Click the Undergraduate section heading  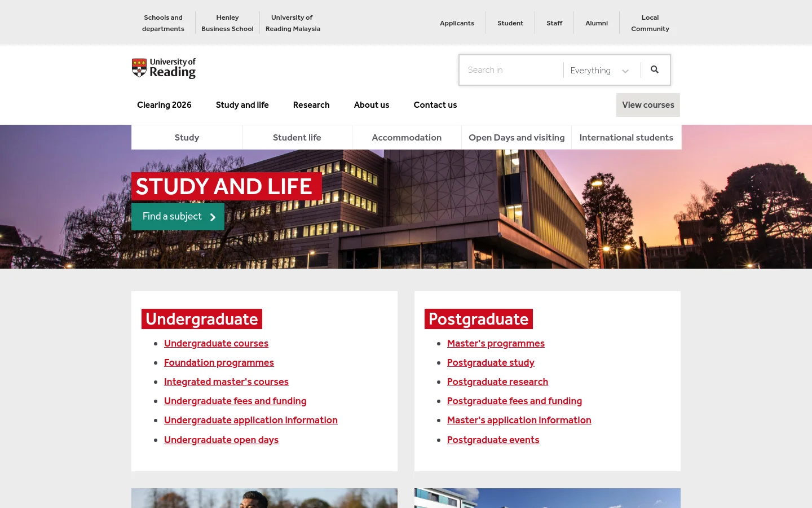[202, 319]
